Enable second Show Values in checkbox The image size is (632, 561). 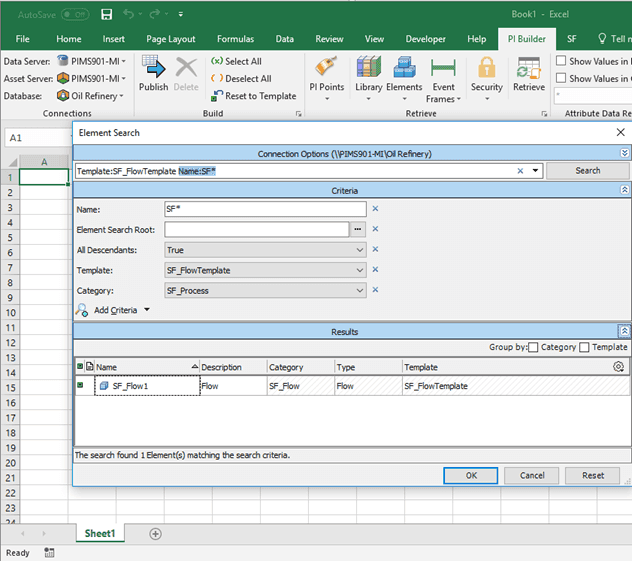click(561, 77)
